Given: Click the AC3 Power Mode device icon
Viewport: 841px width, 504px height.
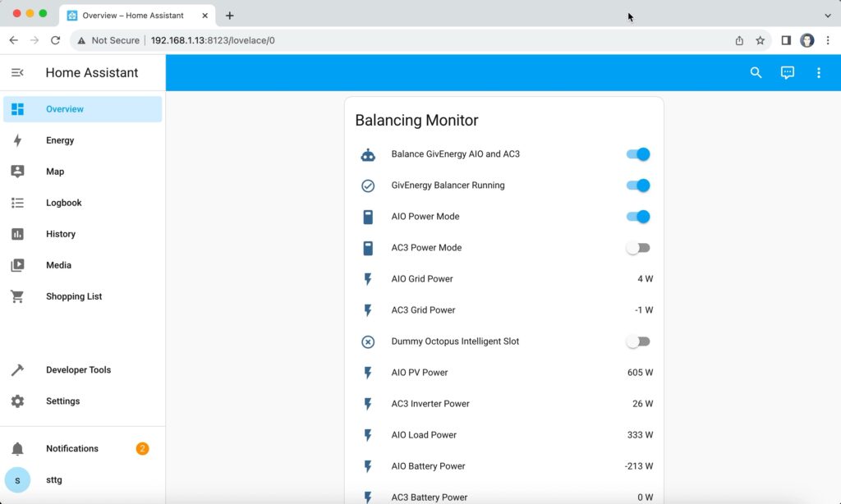Looking at the screenshot, I should 368,248.
